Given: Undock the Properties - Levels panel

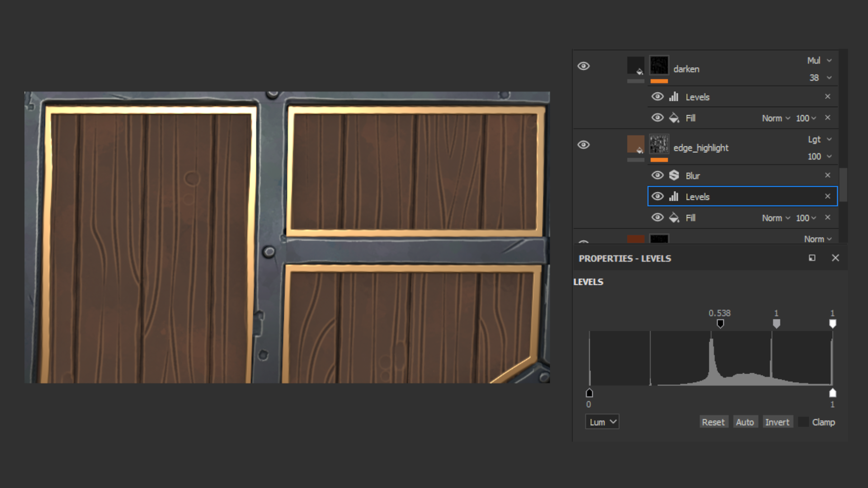Looking at the screenshot, I should pyautogui.click(x=812, y=258).
